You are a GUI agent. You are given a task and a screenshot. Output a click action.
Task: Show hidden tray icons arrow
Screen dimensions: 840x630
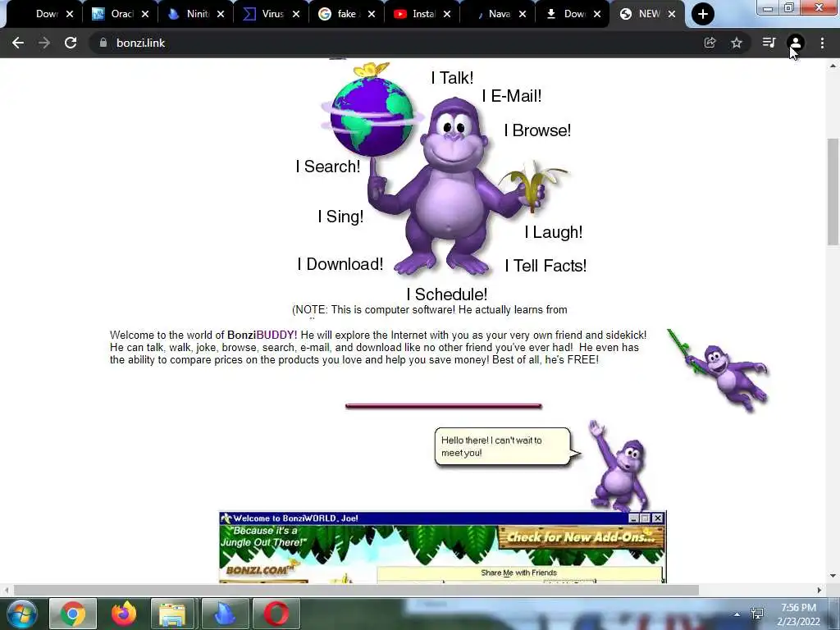coord(737,614)
